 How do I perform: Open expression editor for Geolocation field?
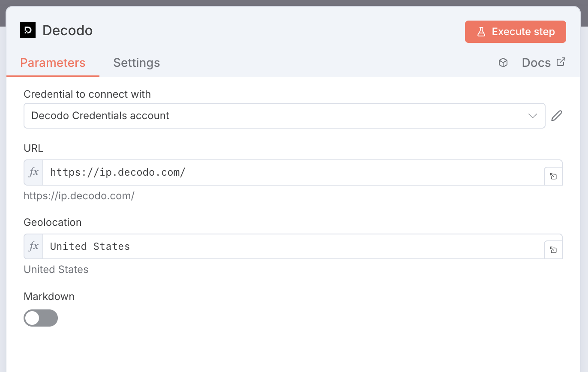553,250
